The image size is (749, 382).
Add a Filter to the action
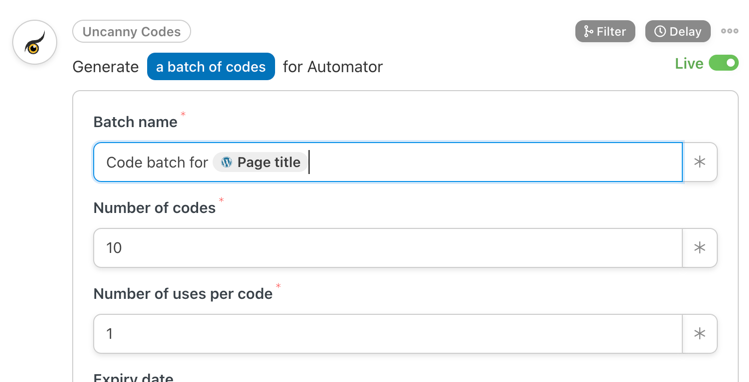pyautogui.click(x=605, y=31)
